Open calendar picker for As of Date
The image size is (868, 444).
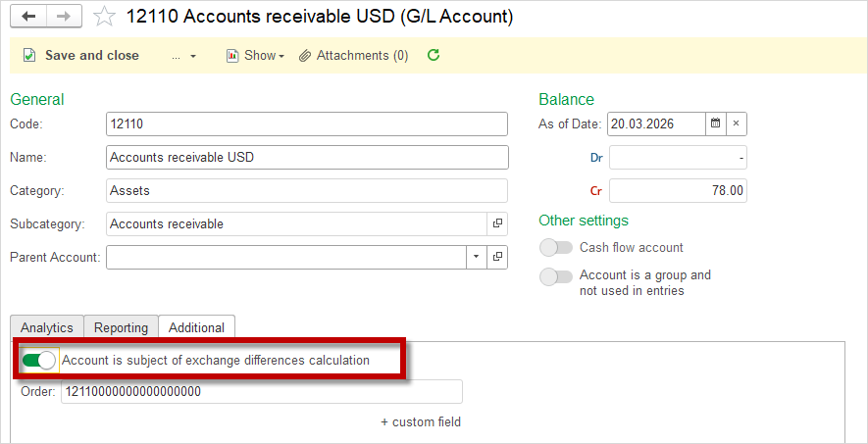716,123
